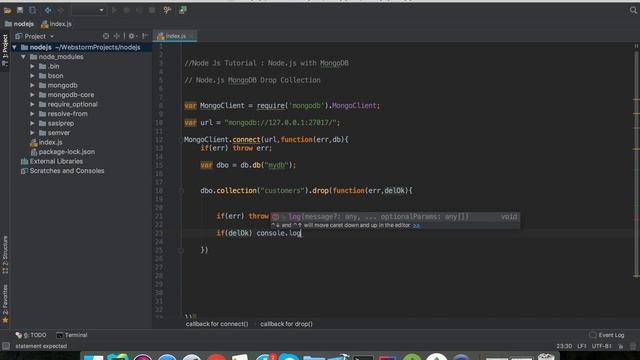Screen dimensions: 640x360
Task: Click the 'statement expected' status message
Action: (41, 346)
